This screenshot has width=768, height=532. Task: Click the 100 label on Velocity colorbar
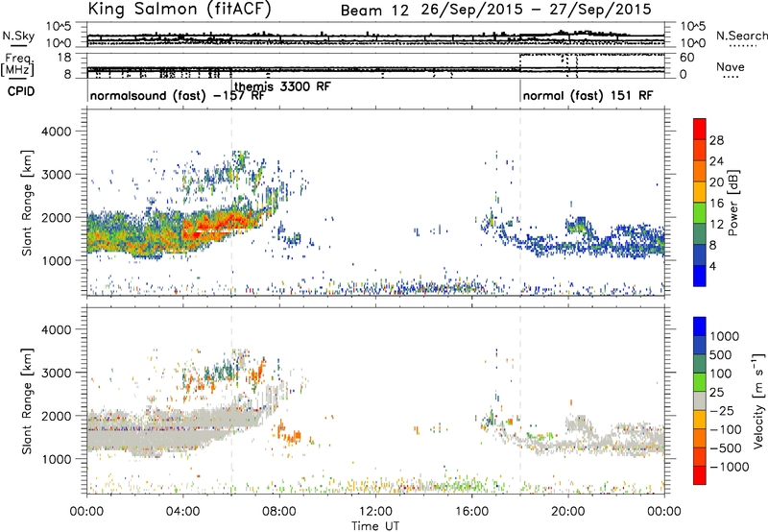[x=721, y=374]
